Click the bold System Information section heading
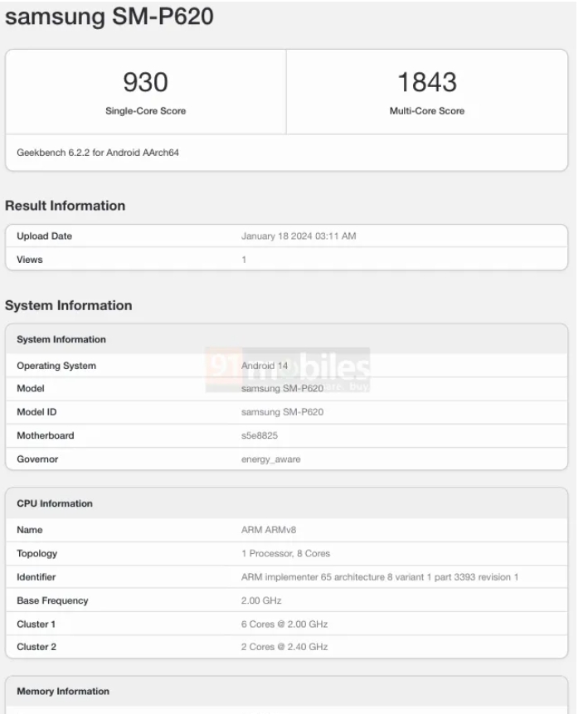The height and width of the screenshot is (714, 588). (69, 305)
